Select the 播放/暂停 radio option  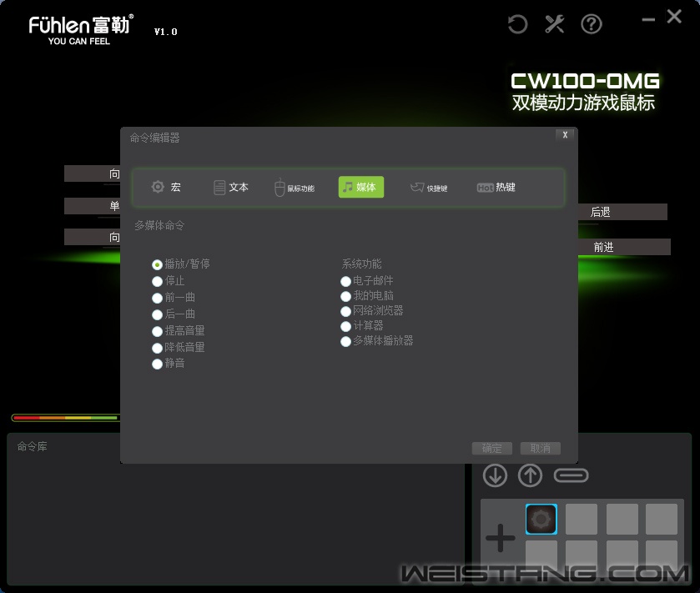(157, 264)
